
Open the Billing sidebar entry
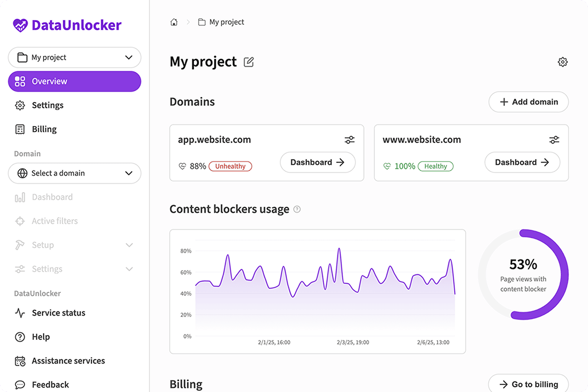coord(44,129)
